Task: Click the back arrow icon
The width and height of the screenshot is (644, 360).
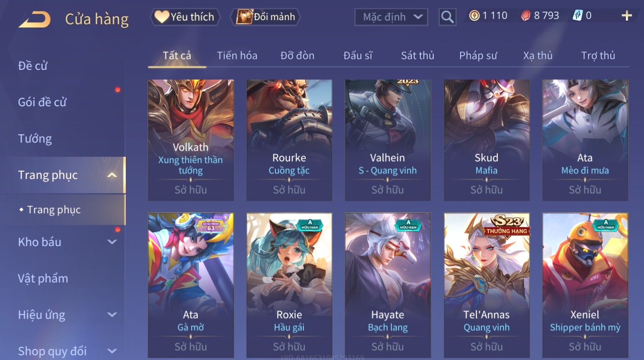Action: [x=35, y=19]
